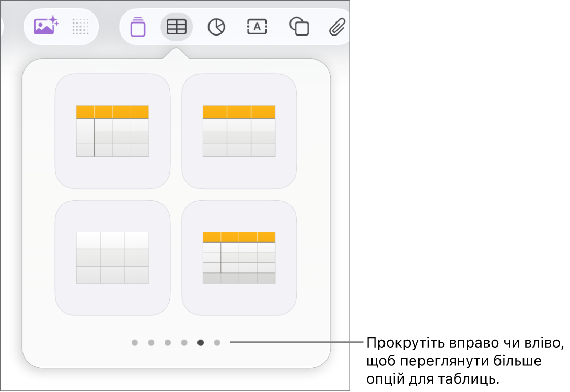
Task: Select the purple slide layout icon
Action: pyautogui.click(x=138, y=27)
